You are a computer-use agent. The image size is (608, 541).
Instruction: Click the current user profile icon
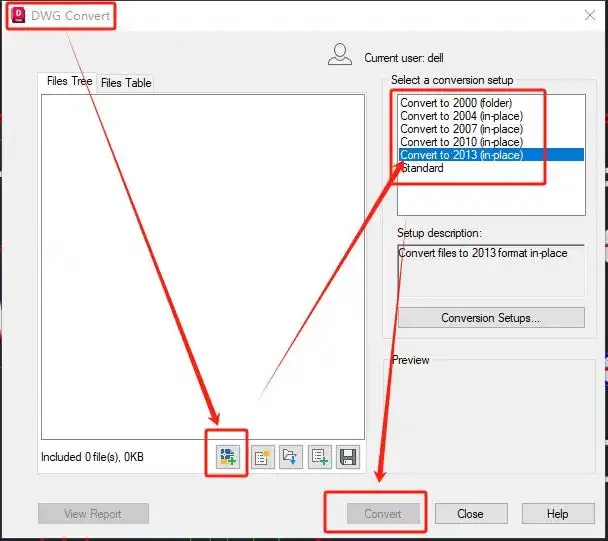[340, 57]
